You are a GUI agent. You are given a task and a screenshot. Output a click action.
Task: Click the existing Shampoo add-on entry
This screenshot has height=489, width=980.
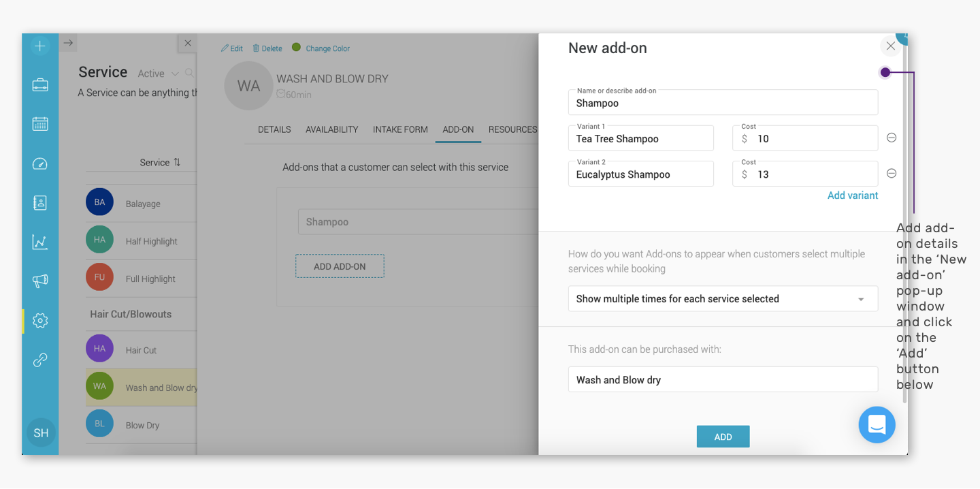[418, 222]
